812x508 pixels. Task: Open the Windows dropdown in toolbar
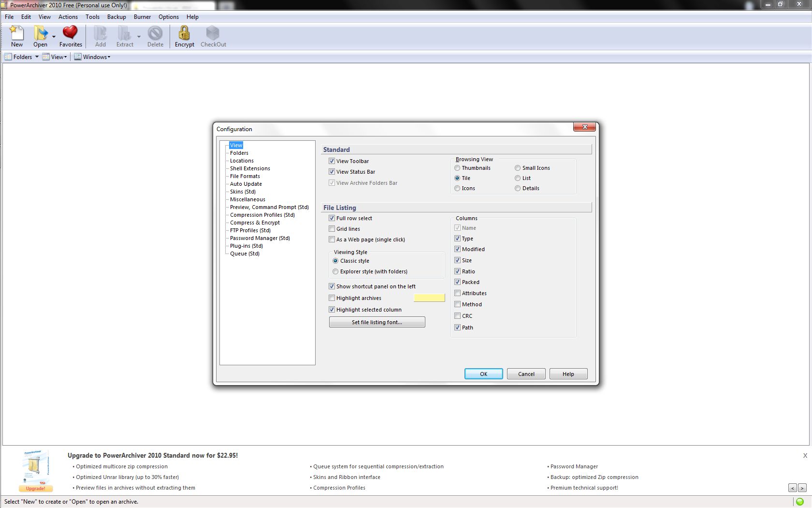click(x=92, y=57)
